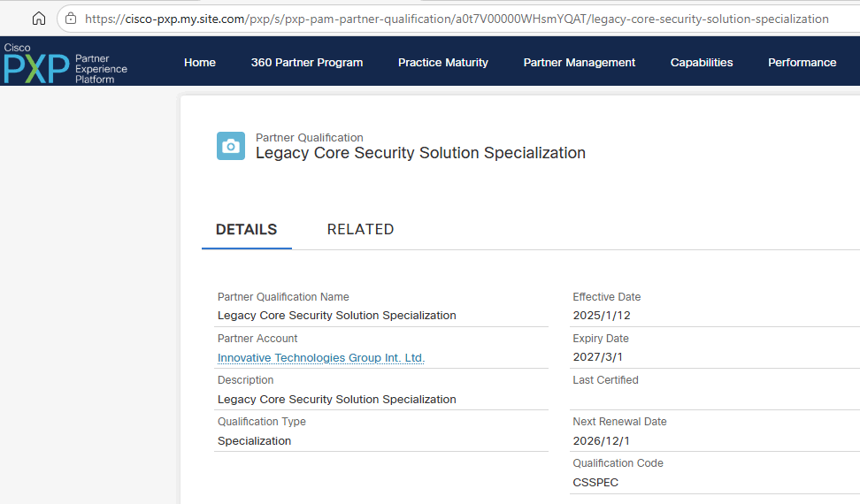Click the Qualification Code value CSSPEC
860x504 pixels.
pos(595,482)
